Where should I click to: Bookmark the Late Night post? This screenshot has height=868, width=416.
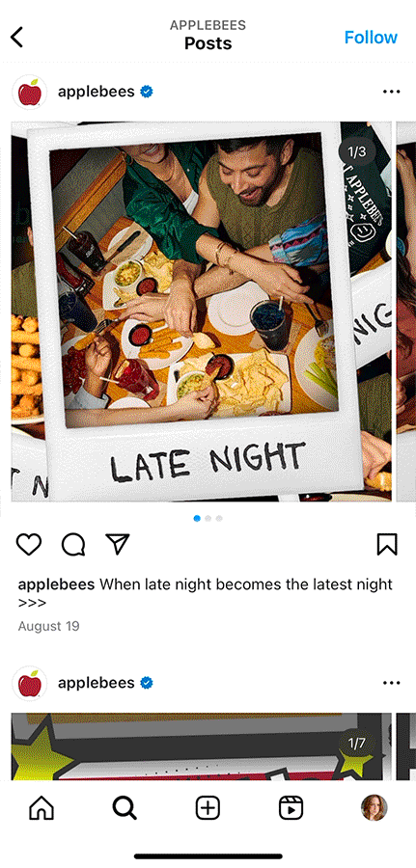[387, 545]
